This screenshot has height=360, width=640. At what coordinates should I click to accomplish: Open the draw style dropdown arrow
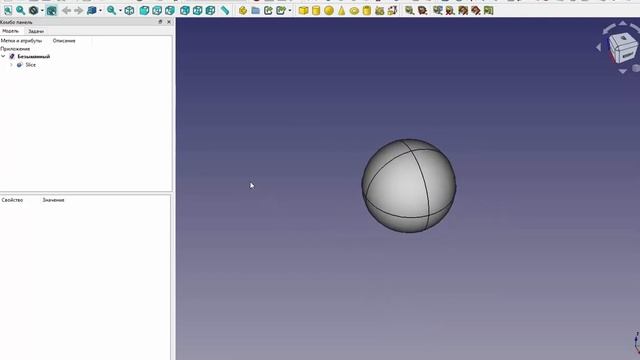point(42,11)
